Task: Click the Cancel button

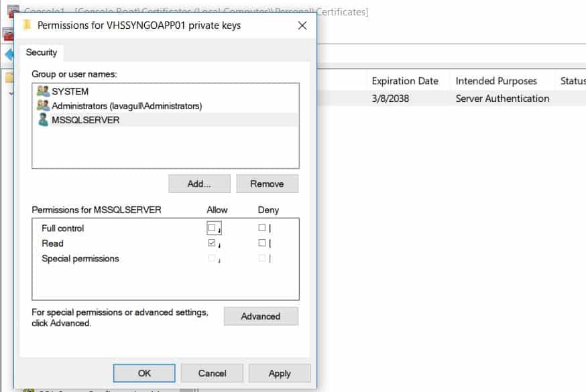Action: (212, 373)
